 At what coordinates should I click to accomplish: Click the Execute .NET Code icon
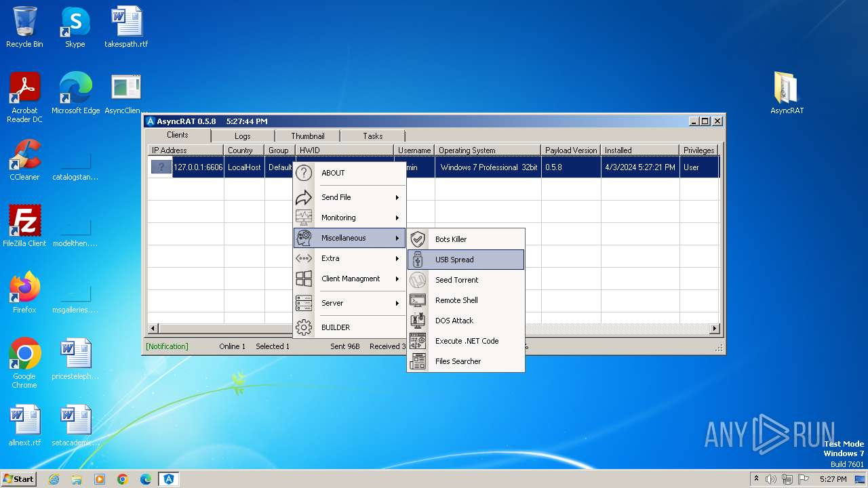[x=418, y=341]
